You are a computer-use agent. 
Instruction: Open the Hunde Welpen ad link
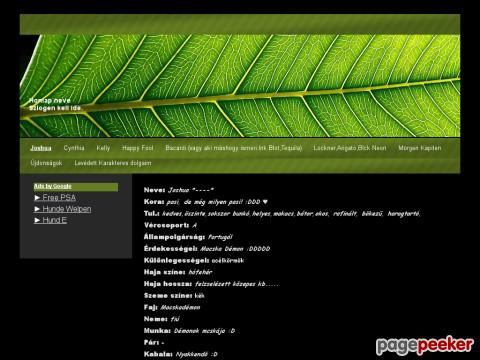(63, 209)
